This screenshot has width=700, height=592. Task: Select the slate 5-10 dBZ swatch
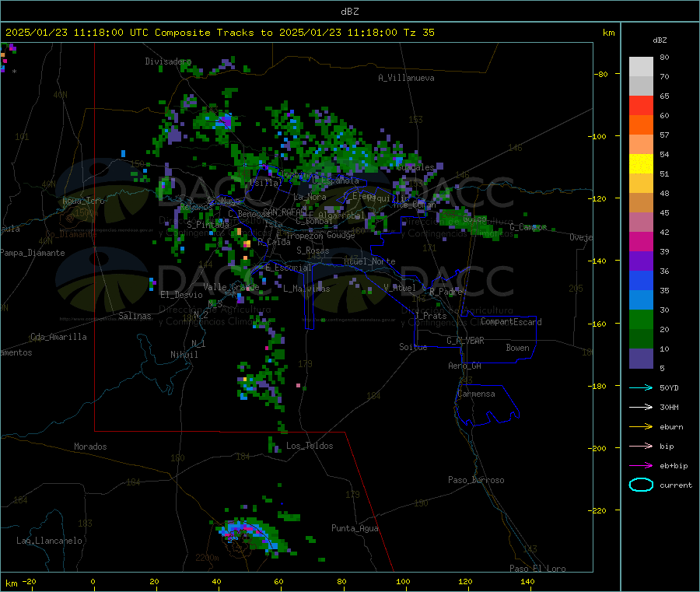click(x=641, y=359)
